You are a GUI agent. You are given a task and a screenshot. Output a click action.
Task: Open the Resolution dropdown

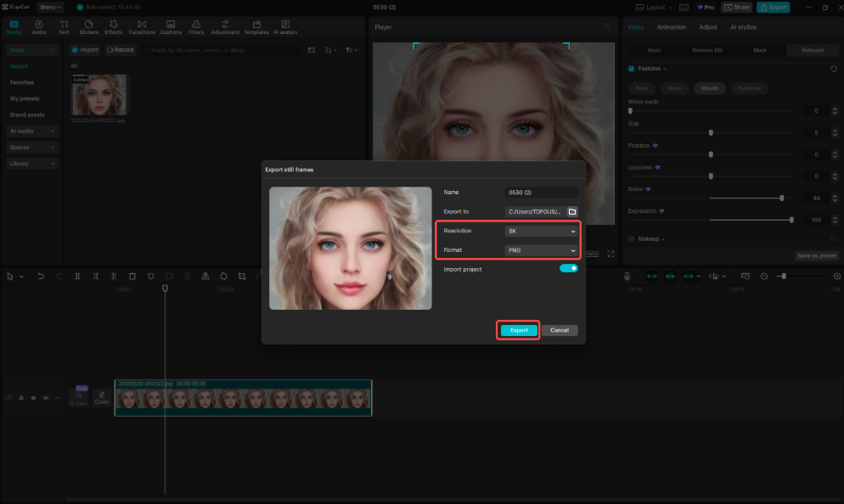pyautogui.click(x=542, y=230)
